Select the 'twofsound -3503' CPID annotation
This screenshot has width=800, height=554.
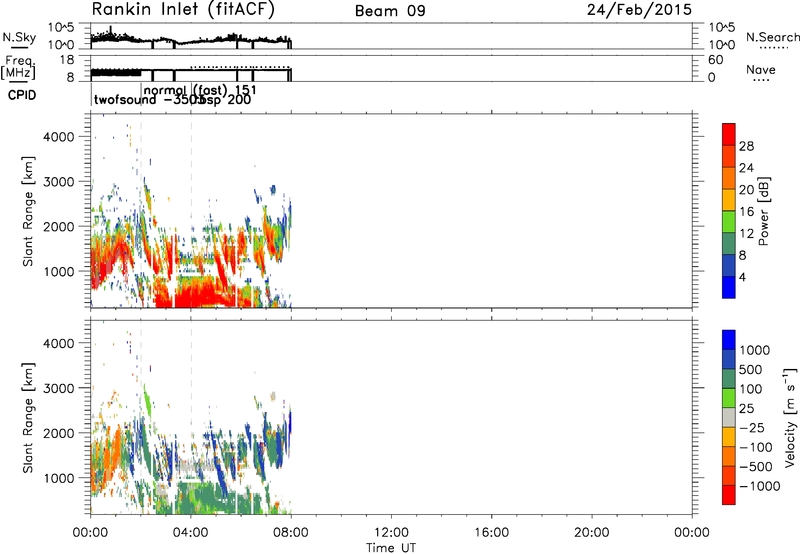coord(149,100)
